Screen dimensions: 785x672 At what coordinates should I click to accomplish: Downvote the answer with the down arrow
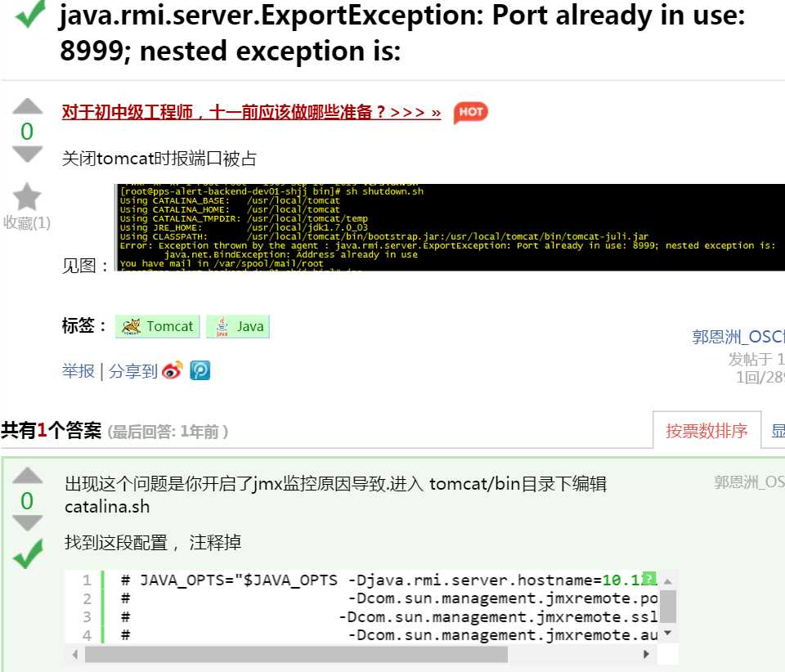[x=27, y=523]
